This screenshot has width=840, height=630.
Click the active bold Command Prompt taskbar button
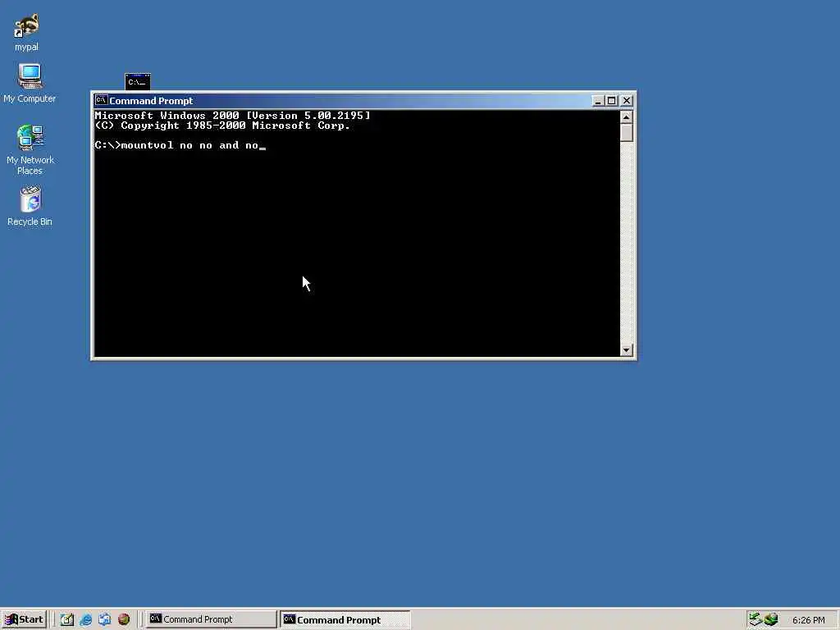345,619
